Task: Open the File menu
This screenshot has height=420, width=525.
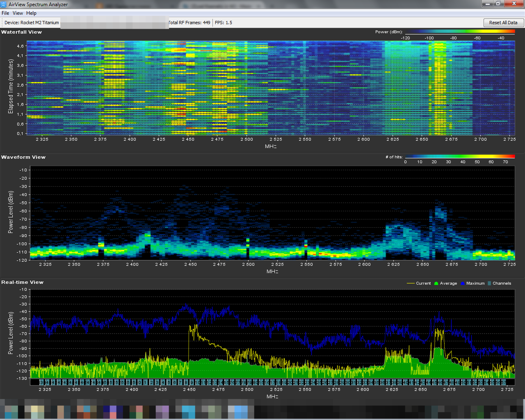Action: pos(5,13)
